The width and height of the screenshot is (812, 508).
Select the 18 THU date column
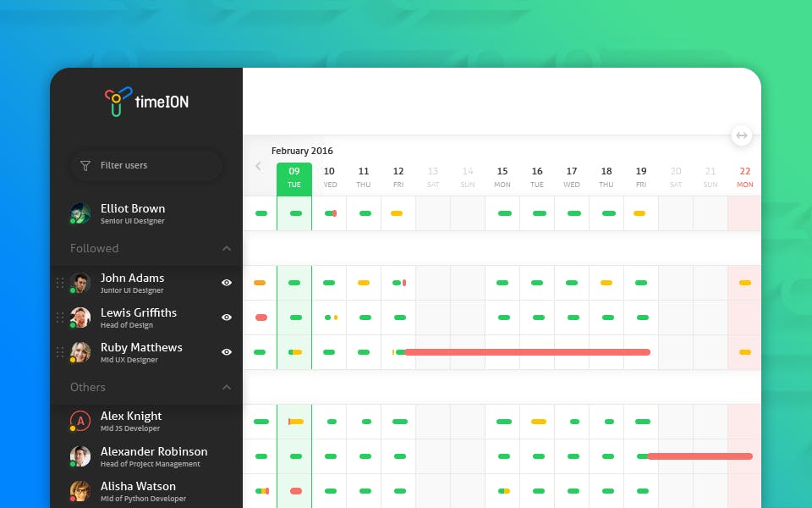click(x=606, y=177)
